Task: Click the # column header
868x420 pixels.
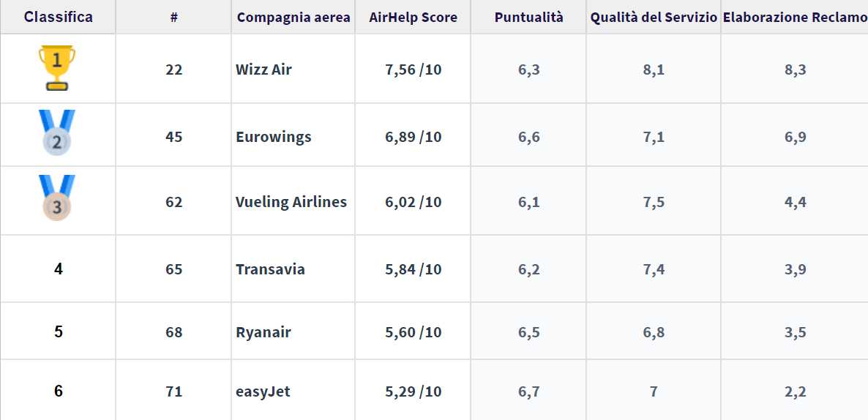Action: point(174,17)
